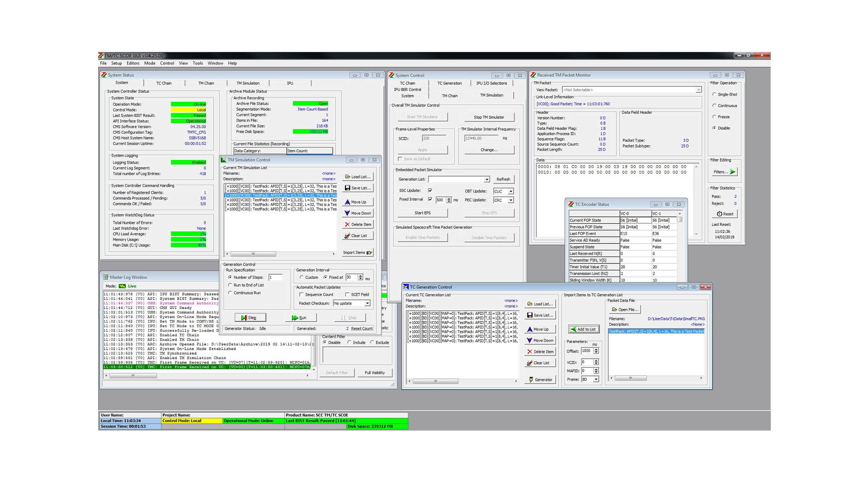Click Move Down in TM Simulation Control
This screenshot has width=868, height=488.
pyautogui.click(x=358, y=213)
